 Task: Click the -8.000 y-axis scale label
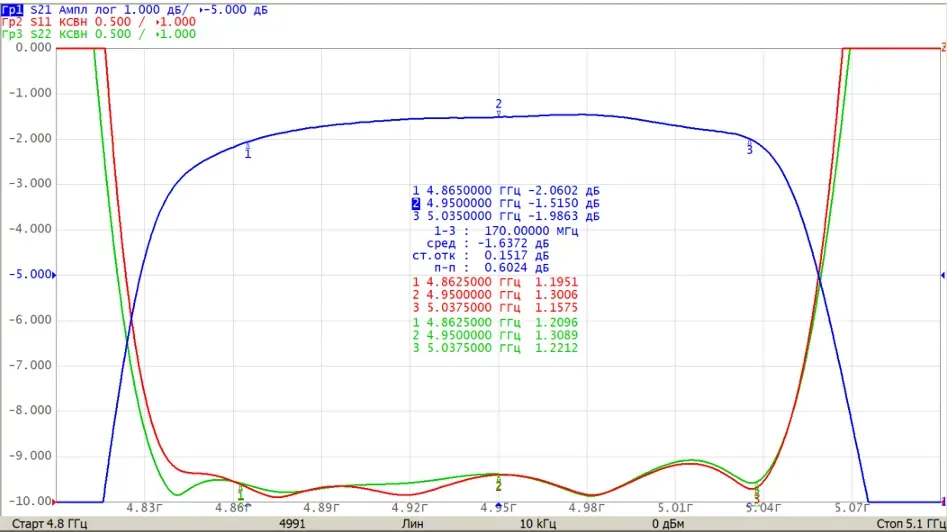(30, 411)
